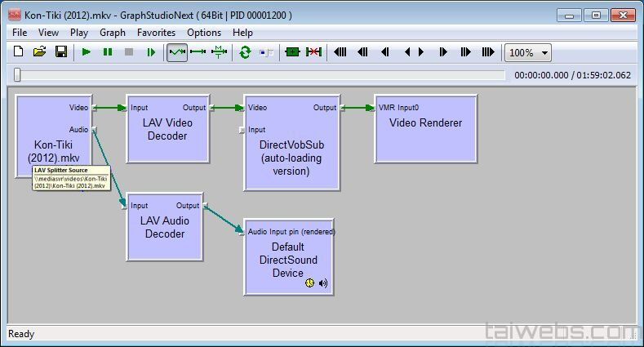Click the green refresh graph icon
The height and width of the screenshot is (347, 644).
[244, 52]
